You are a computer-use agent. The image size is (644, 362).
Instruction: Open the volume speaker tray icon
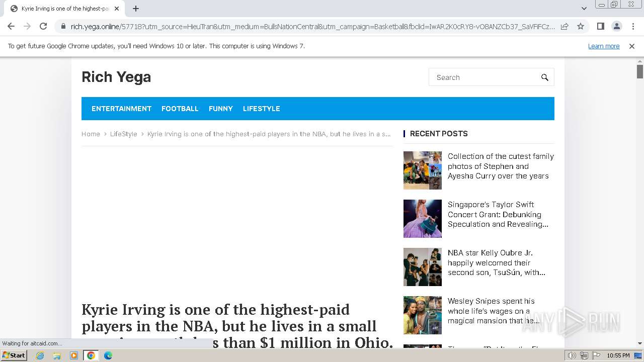[x=572, y=355]
